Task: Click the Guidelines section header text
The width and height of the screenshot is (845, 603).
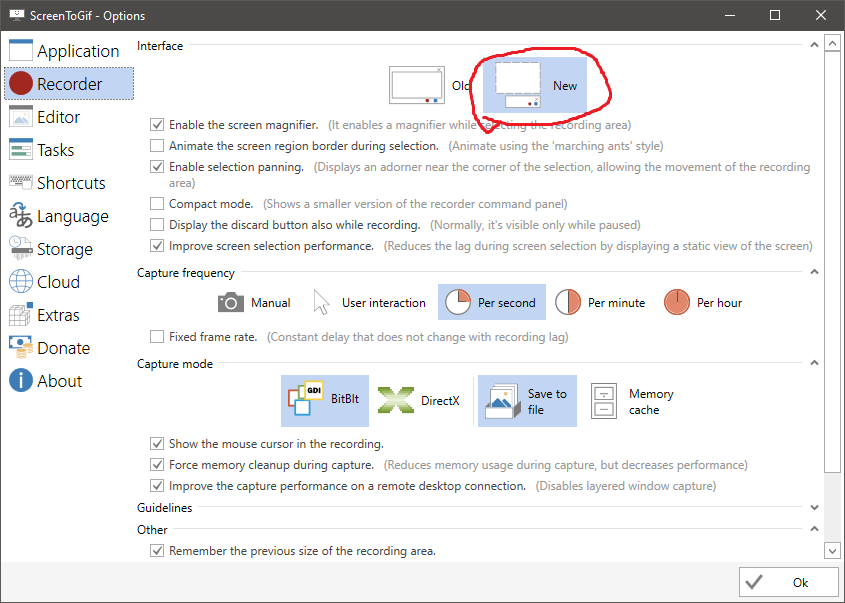Action: 164,508
